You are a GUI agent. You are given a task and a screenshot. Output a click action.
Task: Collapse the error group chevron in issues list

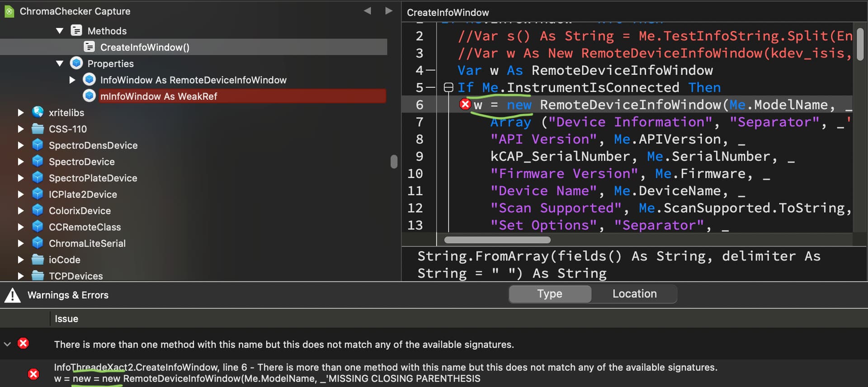(7, 344)
